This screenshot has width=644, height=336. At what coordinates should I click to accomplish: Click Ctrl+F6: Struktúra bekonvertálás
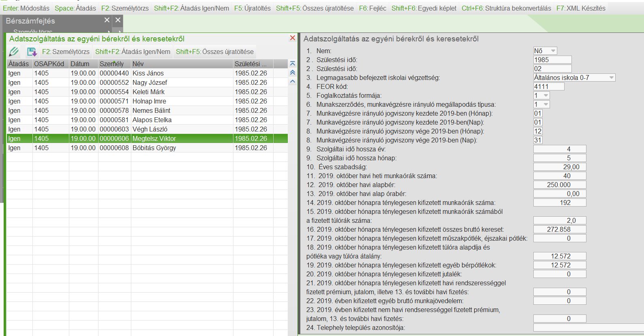pyautogui.click(x=506, y=8)
